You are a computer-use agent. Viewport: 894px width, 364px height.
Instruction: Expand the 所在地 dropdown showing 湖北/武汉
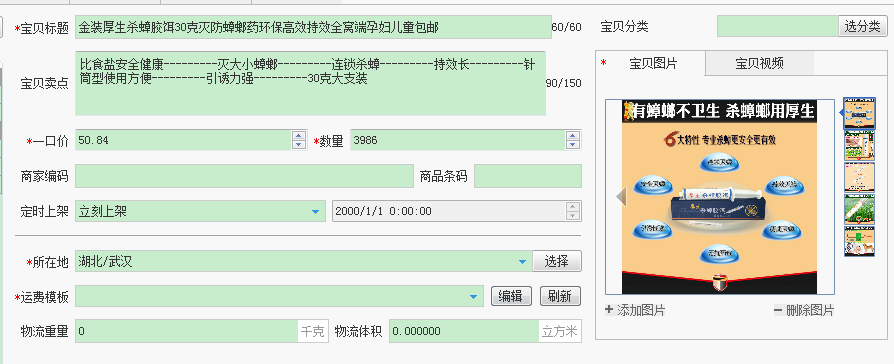(x=522, y=262)
